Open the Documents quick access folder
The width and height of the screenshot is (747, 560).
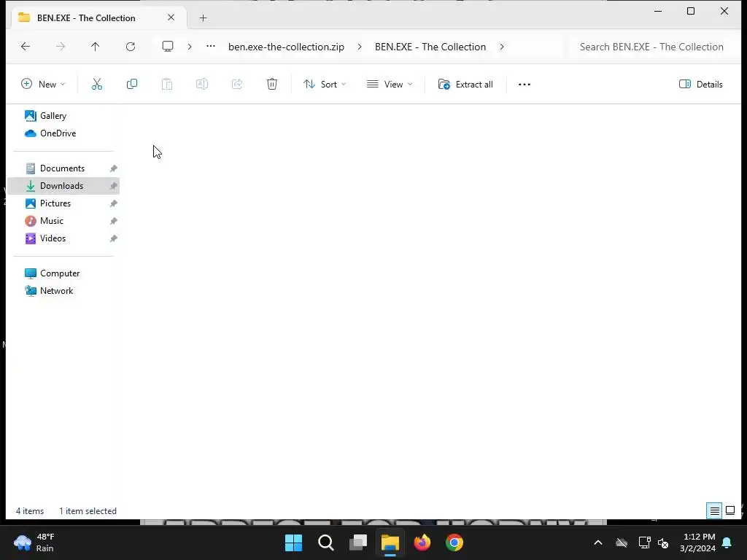[63, 168]
